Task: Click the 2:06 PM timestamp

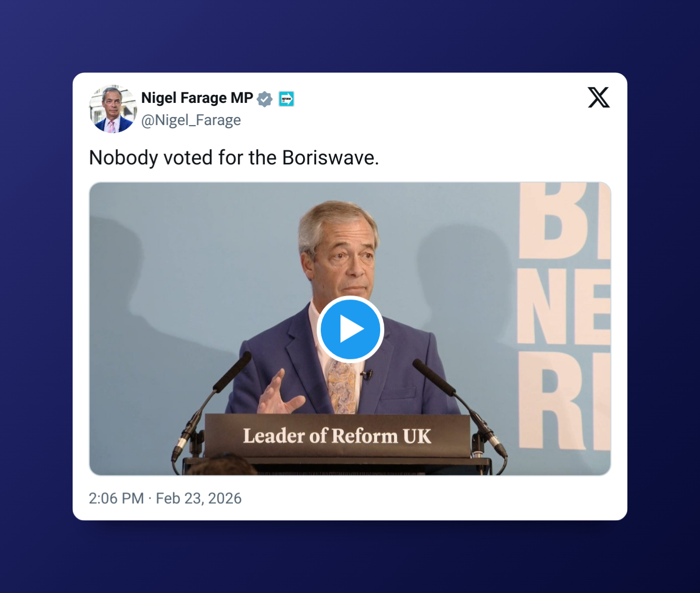Action: (x=116, y=498)
